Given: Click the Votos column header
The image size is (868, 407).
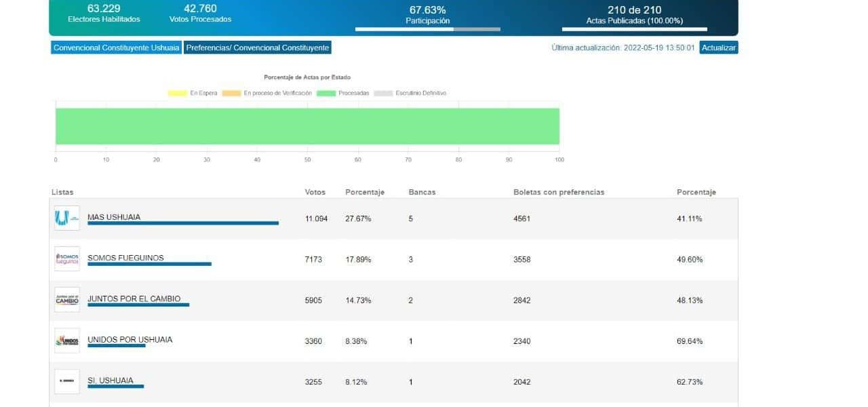Looking at the screenshot, I should tap(315, 192).
